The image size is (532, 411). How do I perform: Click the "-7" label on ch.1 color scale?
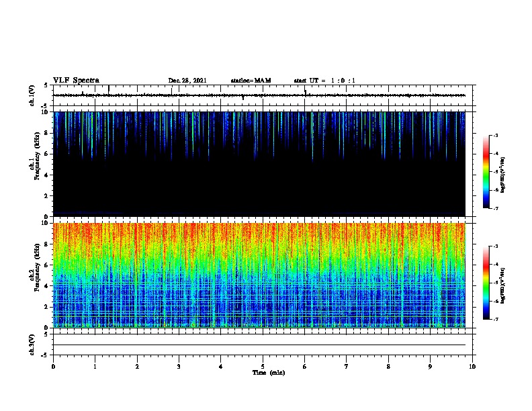[495, 208]
